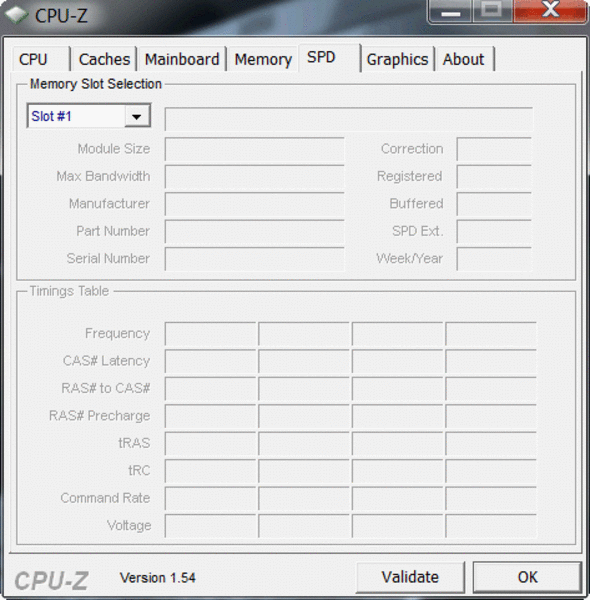The height and width of the screenshot is (600, 590).
Task: Open the Caches tab
Action: pyautogui.click(x=104, y=59)
